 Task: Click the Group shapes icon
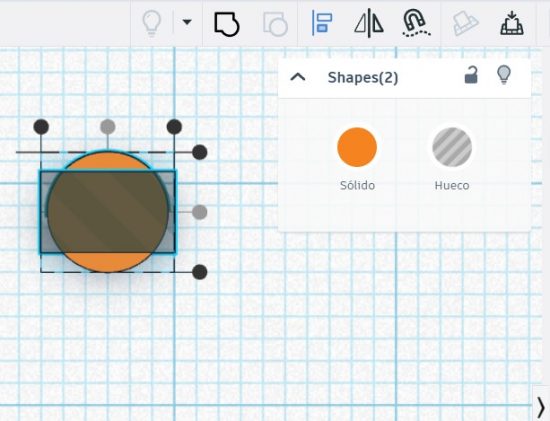coord(227,24)
